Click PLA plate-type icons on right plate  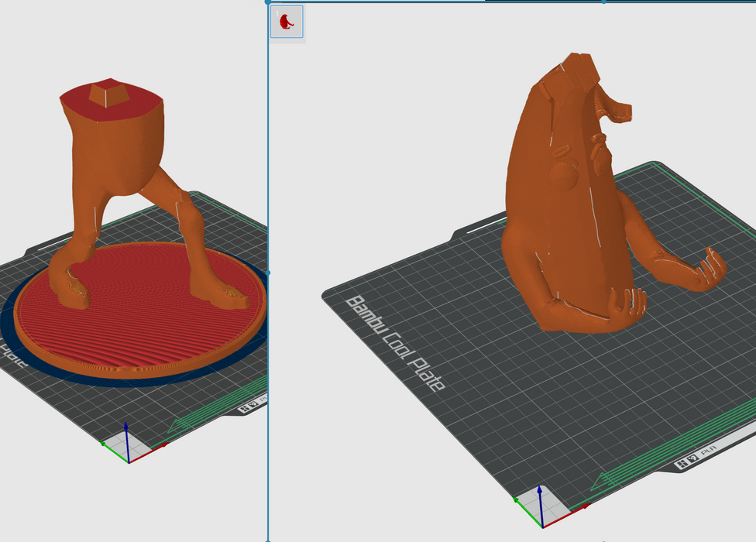tap(694, 462)
